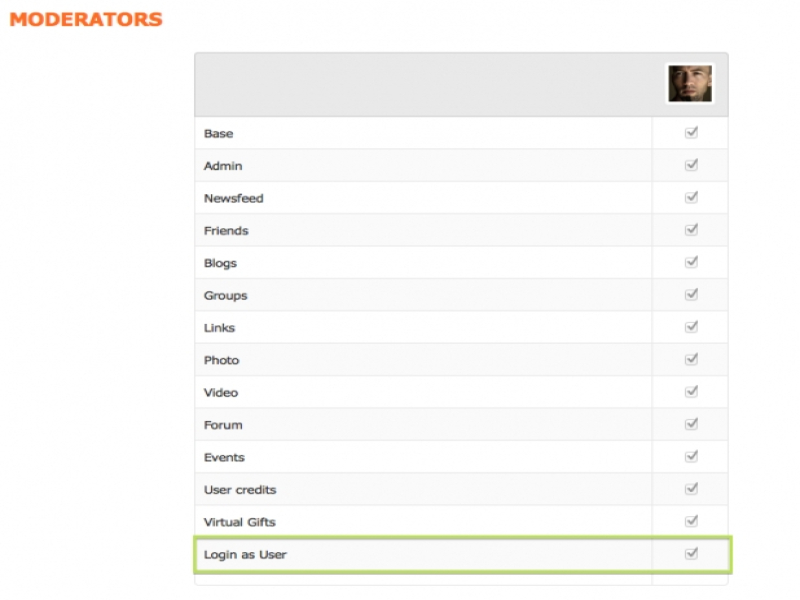Toggle the Login as User checkbox

[691, 554]
